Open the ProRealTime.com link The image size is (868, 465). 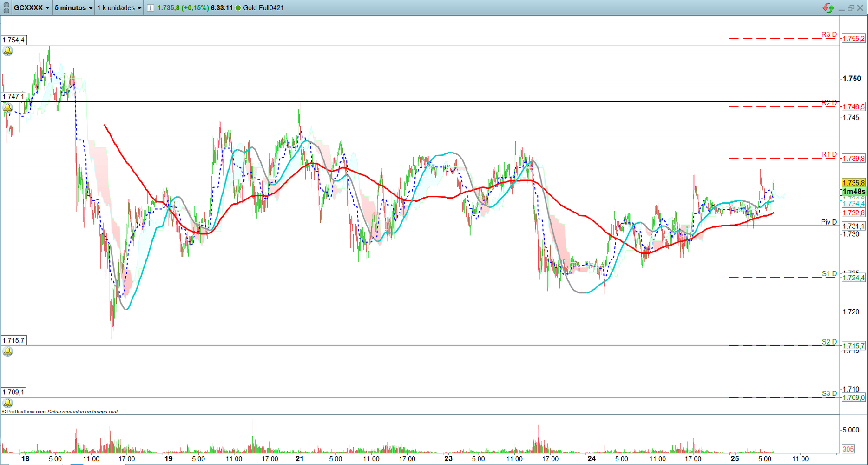(26, 412)
